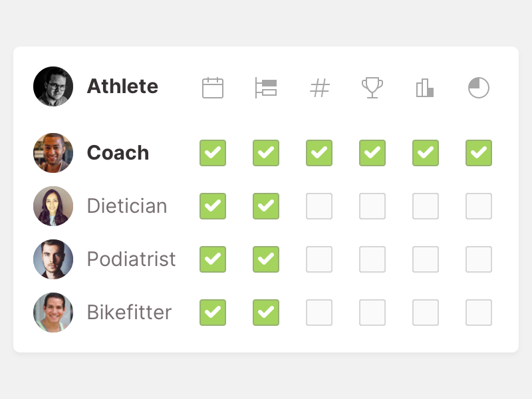The image size is (532, 399).
Task: Uncheck Bikefitter's calendar permission checkbox
Action: click(x=213, y=313)
